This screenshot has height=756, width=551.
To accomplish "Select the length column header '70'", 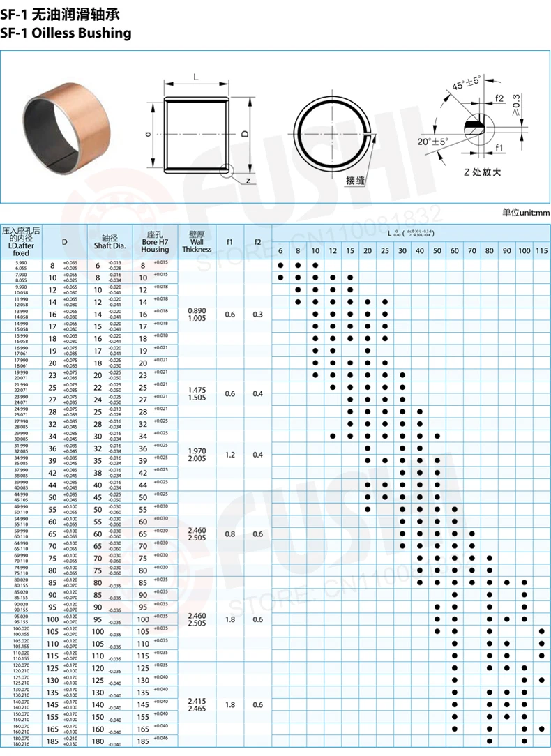I will (x=472, y=250).
